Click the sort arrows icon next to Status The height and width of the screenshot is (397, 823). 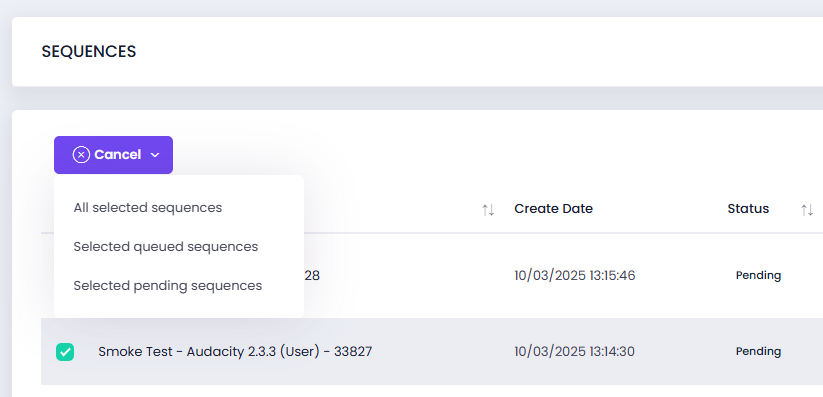(807, 210)
